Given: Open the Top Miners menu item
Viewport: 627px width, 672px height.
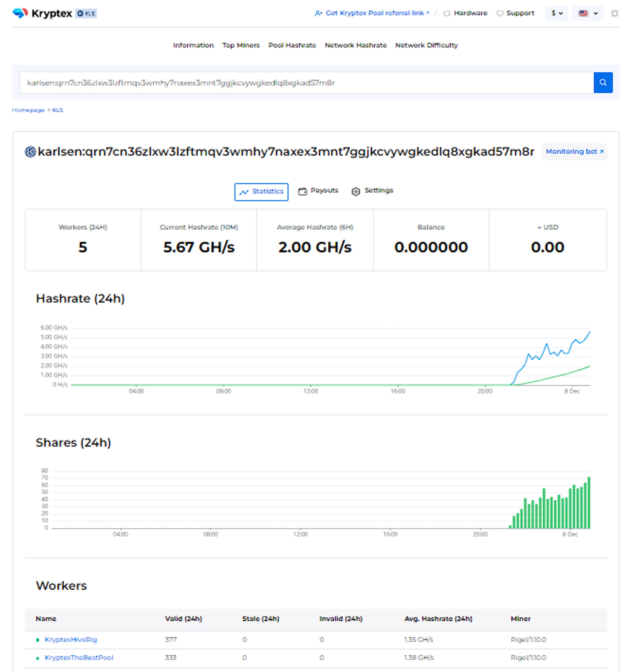Looking at the screenshot, I should point(240,45).
